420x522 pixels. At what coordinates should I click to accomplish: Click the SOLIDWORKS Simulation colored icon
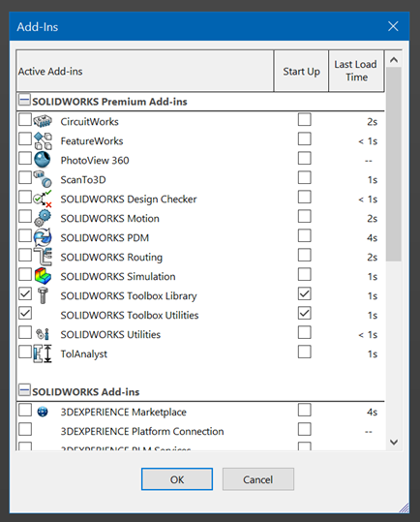[43, 276]
